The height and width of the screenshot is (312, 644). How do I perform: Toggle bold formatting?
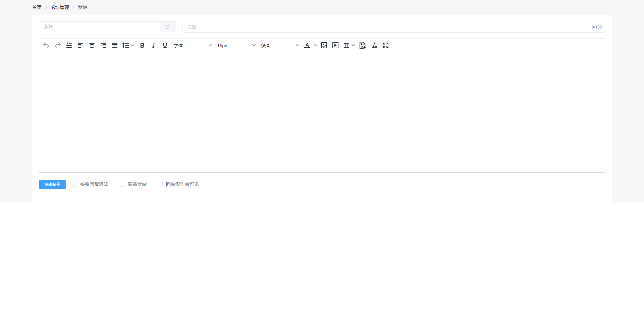tap(142, 45)
